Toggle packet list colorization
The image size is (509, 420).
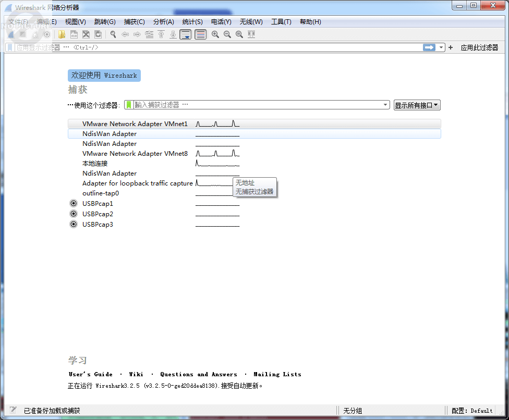(201, 34)
